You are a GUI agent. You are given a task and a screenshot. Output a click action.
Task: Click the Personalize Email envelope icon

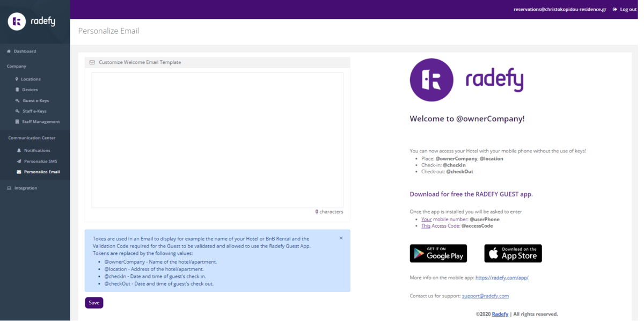19,172
